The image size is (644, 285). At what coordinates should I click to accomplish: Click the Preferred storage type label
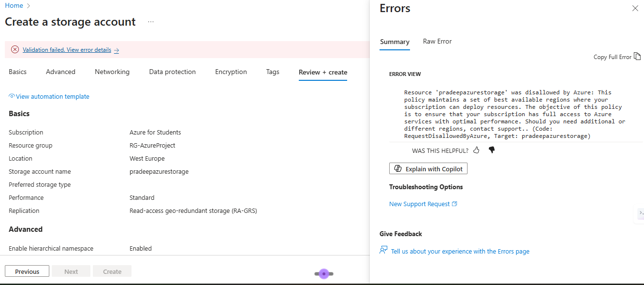pyautogui.click(x=40, y=184)
